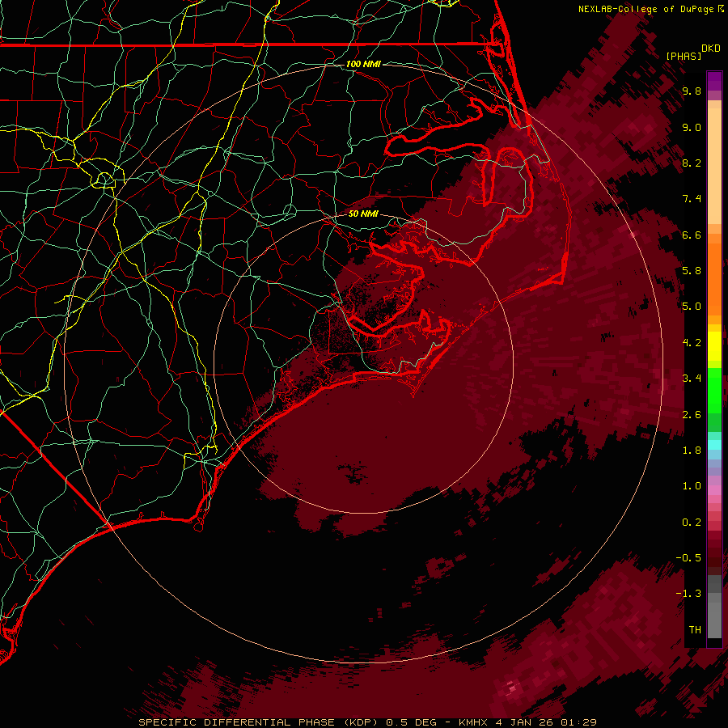The height and width of the screenshot is (728, 728).
Task: Click the bright green segment of color scale
Action: pos(714,390)
